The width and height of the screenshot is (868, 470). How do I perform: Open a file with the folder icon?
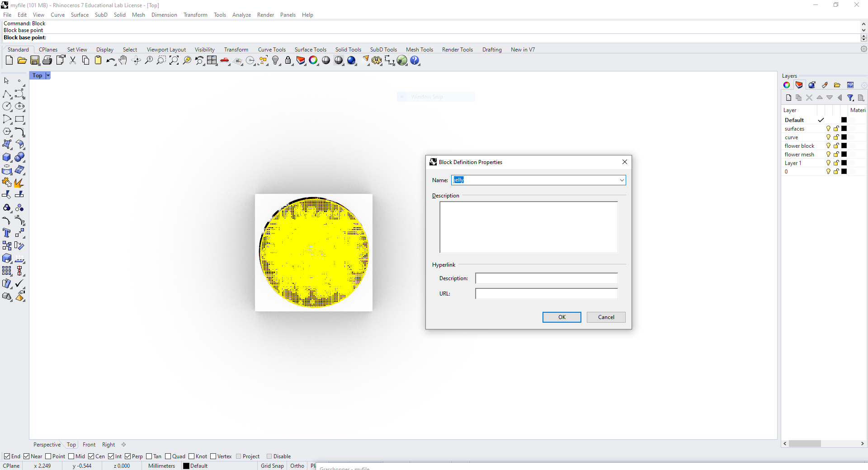(22, 60)
